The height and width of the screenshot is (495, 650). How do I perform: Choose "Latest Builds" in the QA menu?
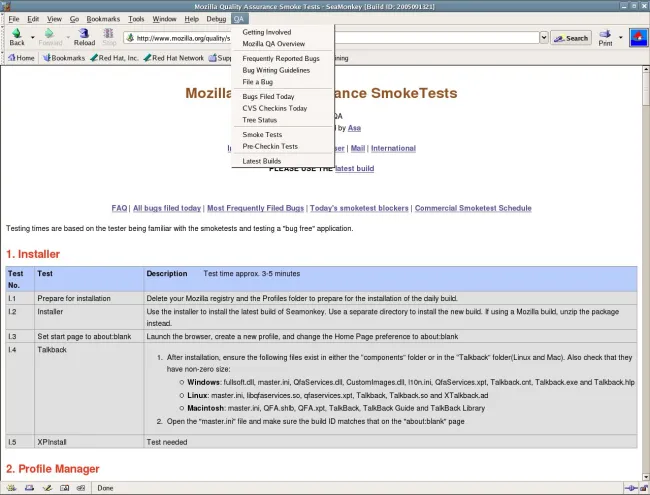tap(261, 161)
